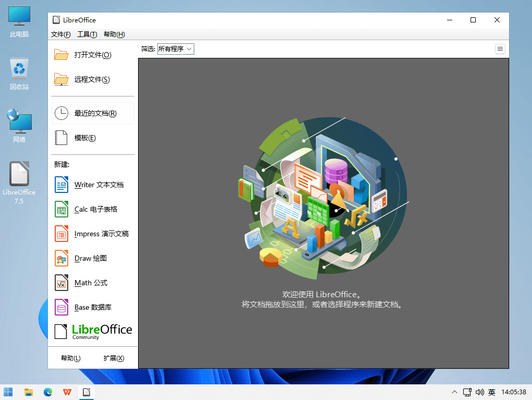532x400 pixels.
Task: Click the Math 公式 label
Action: pyautogui.click(x=91, y=283)
